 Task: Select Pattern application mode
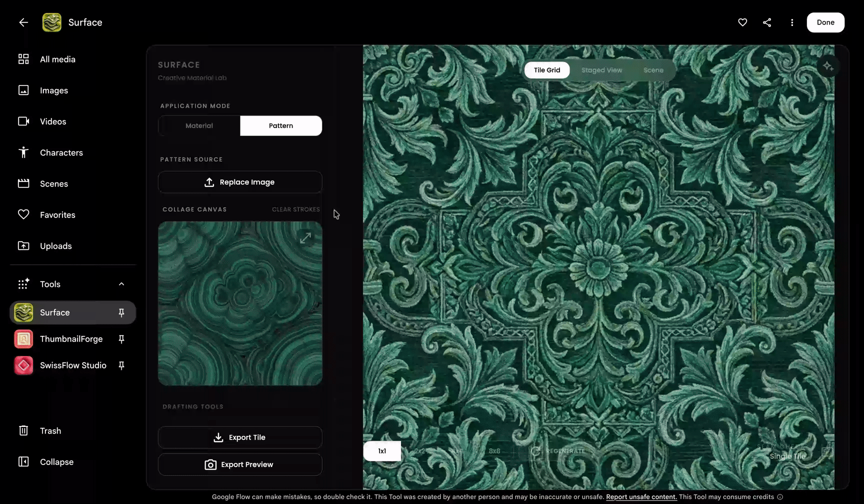click(x=281, y=125)
